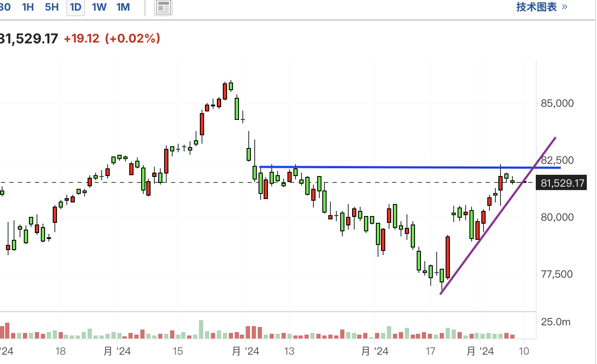This screenshot has width=597, height=364.
Task: Click the 85,000 price axis label
Action: pos(557,103)
